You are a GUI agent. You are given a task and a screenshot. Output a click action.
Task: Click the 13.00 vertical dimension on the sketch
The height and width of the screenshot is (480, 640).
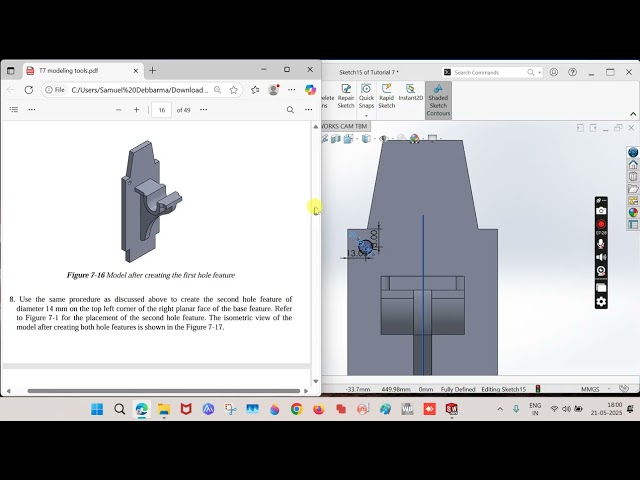point(374,238)
